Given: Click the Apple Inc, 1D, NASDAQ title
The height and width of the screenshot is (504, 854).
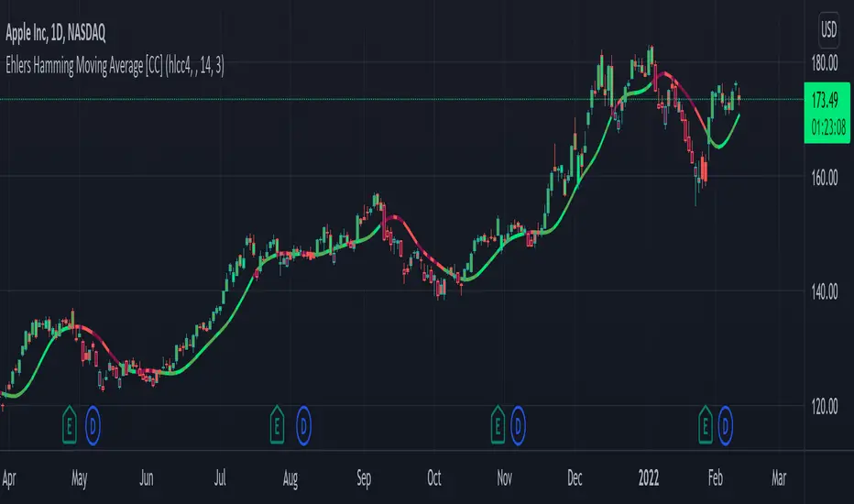Looking at the screenshot, I should point(56,33).
